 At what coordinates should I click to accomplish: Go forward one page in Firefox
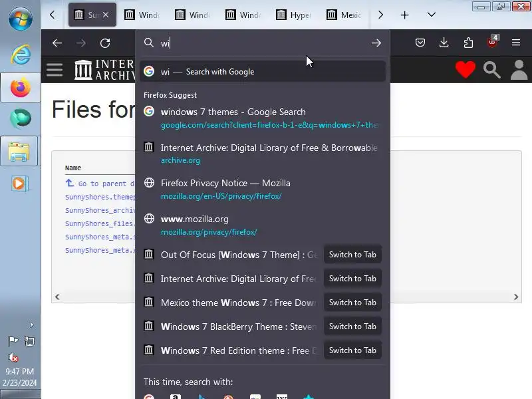pos(80,43)
